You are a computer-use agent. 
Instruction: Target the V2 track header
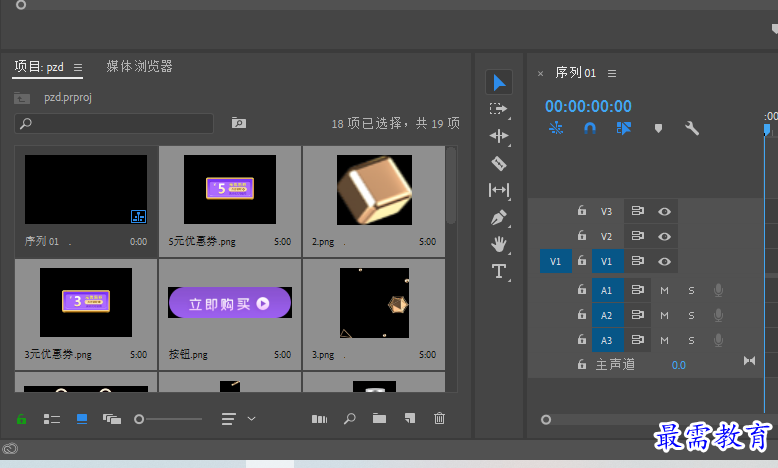[607, 236]
